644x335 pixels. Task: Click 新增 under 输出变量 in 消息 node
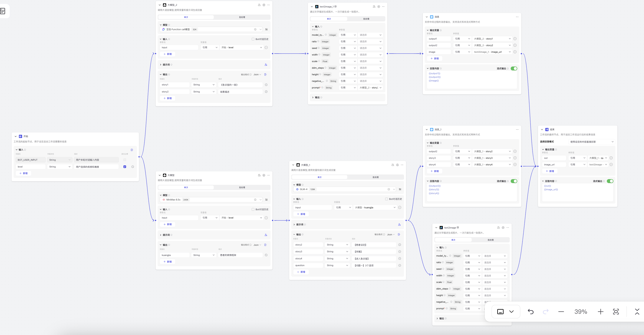pos(435,58)
